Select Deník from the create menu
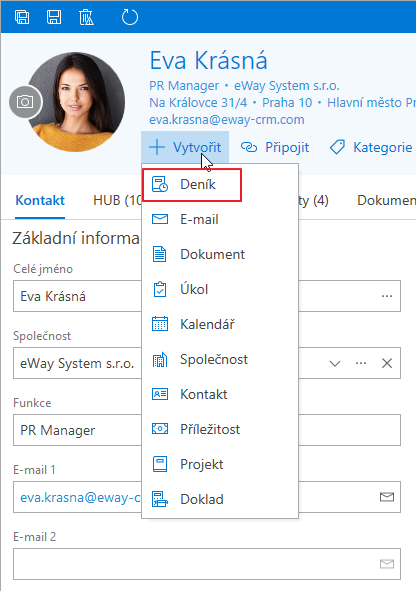The image size is (416, 591). 192,185
